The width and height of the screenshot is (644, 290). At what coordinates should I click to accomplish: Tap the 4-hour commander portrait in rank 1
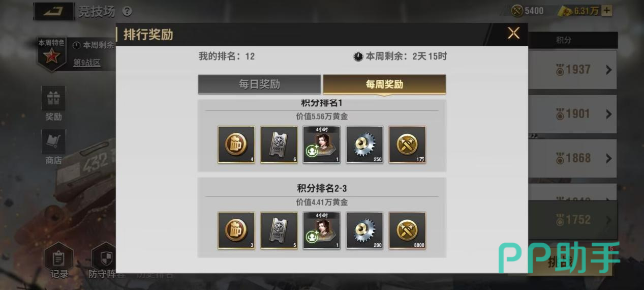point(322,144)
